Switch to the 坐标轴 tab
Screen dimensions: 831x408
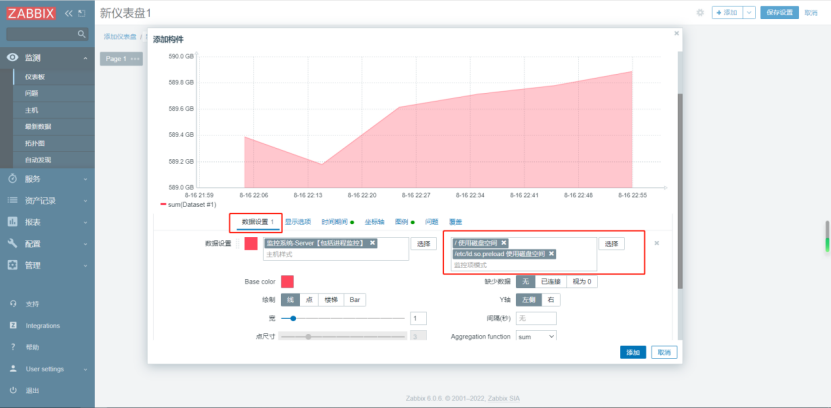(x=374, y=222)
